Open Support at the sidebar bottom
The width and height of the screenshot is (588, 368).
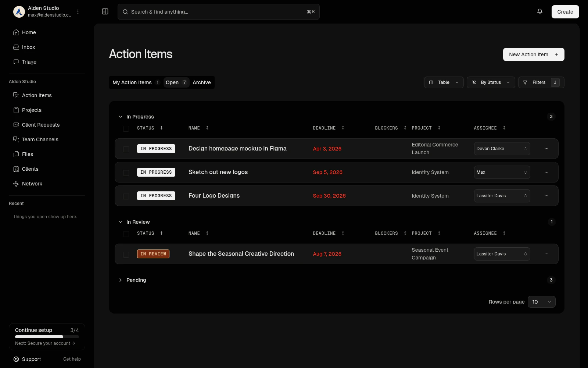(x=28, y=359)
